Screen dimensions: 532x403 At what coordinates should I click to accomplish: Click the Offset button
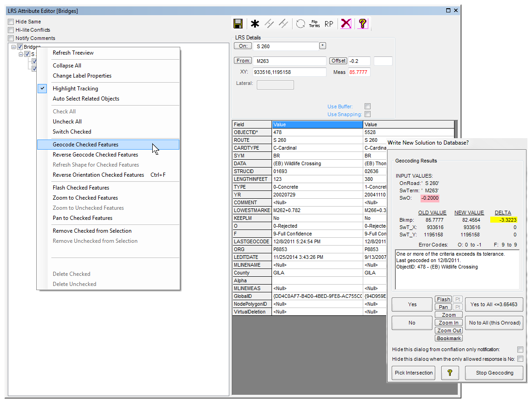tap(338, 61)
